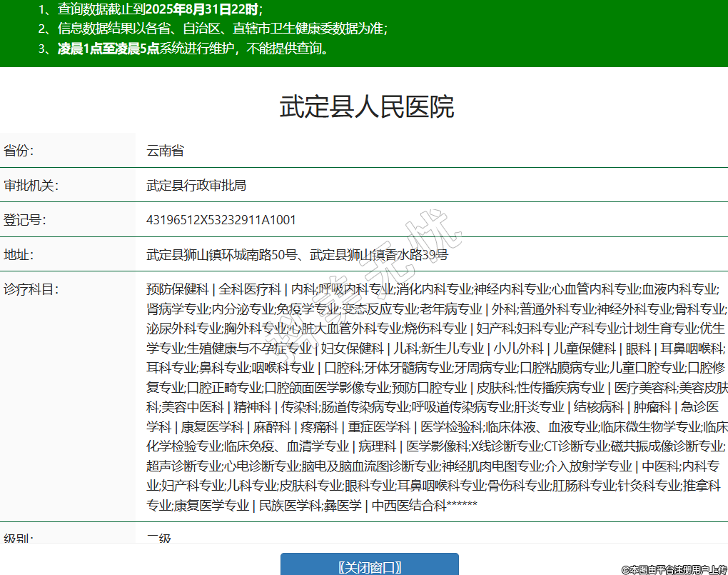Viewport: 728px width, 575px height.
Task: Select the 省份 field label
Action: tap(19, 151)
